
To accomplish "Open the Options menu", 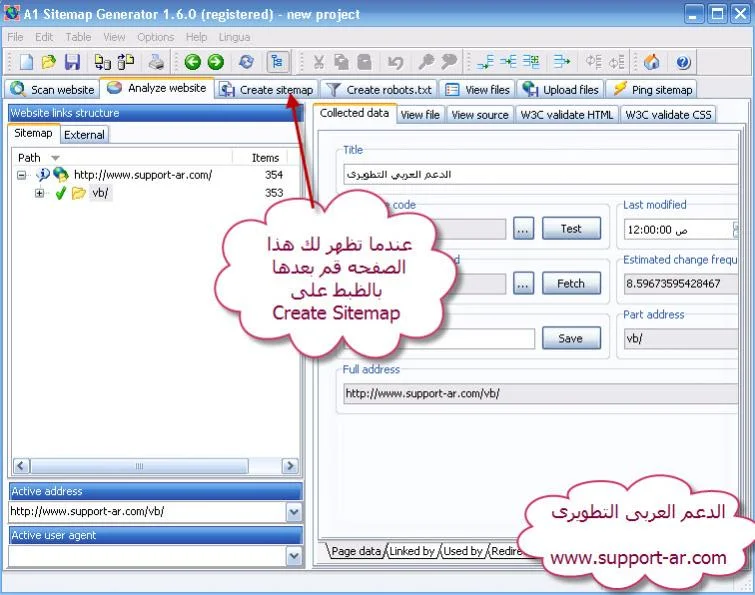I will 155,37.
